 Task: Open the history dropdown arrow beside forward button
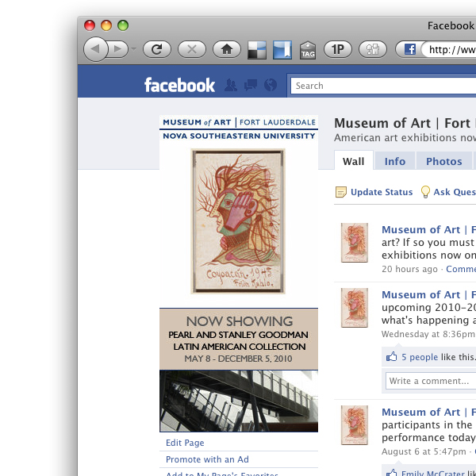[x=133, y=49]
